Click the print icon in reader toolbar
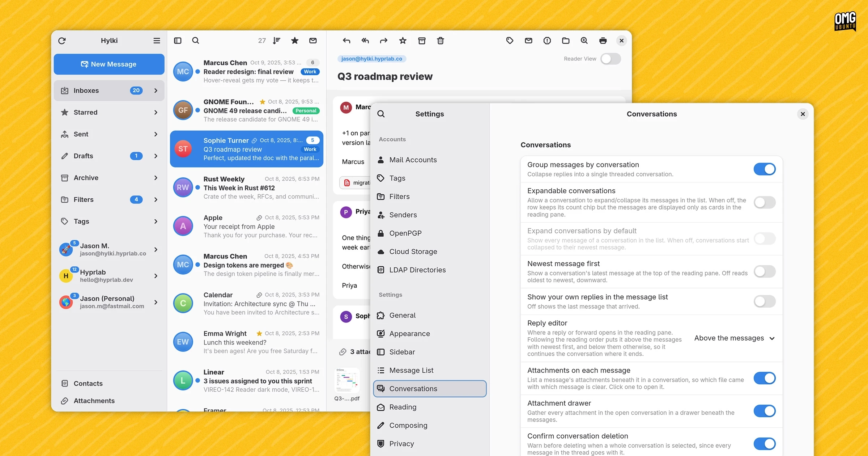This screenshot has width=868, height=456. point(603,41)
